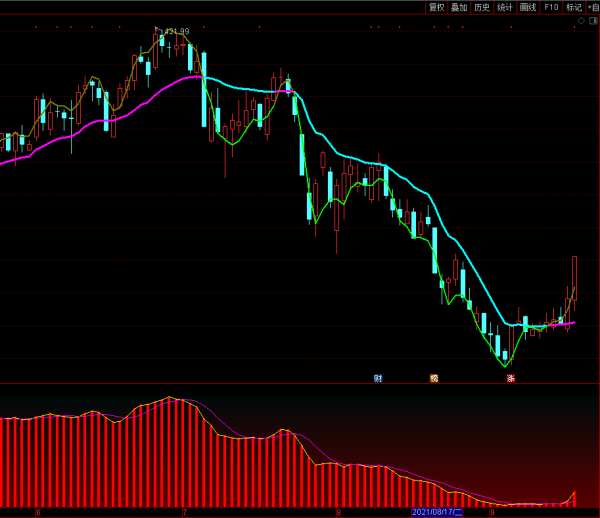The height and width of the screenshot is (518, 600).
Task: Click the red 涨 marker icon
Action: (510, 378)
